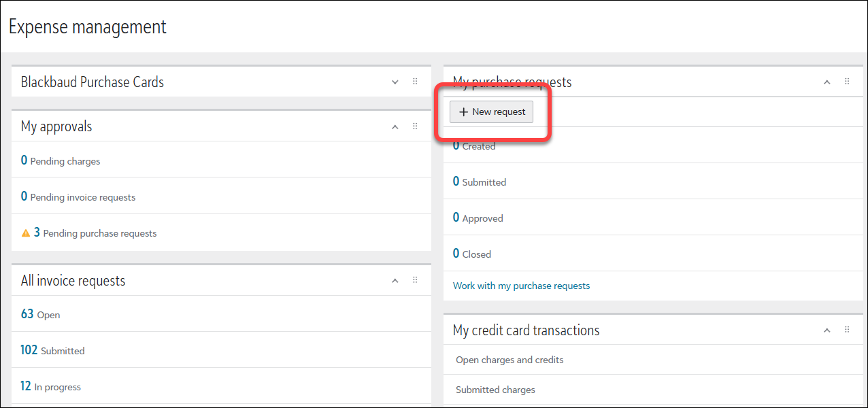
Task: Open Work with my purchase requests
Action: tap(521, 286)
